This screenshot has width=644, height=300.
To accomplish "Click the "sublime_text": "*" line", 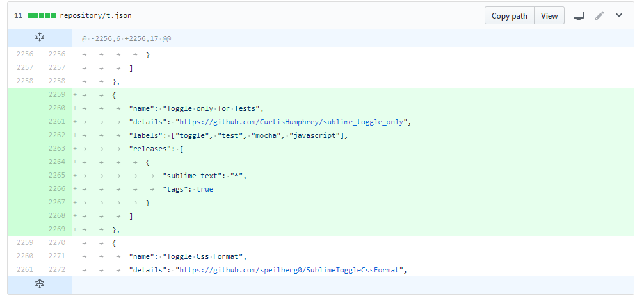I will click(x=205, y=176).
